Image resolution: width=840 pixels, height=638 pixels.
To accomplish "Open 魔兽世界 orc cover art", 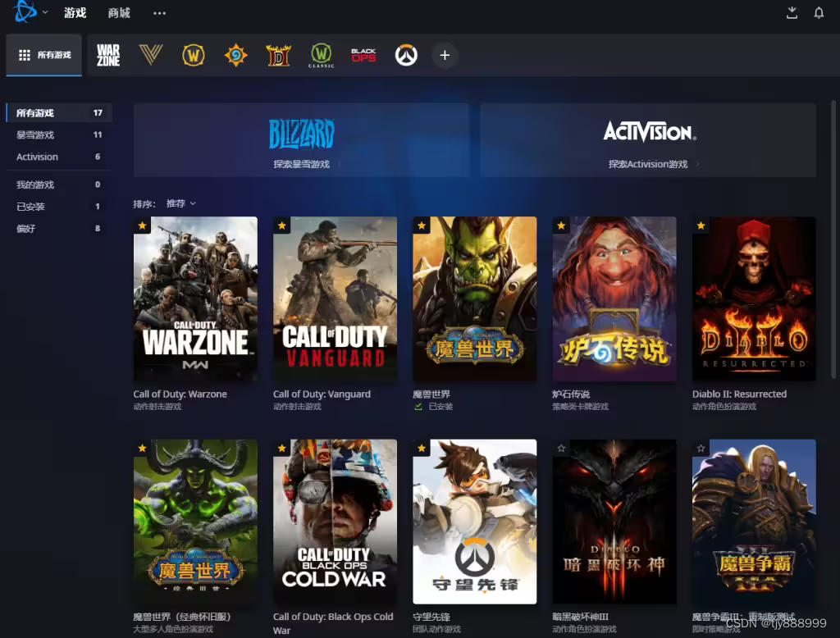I will tap(475, 299).
